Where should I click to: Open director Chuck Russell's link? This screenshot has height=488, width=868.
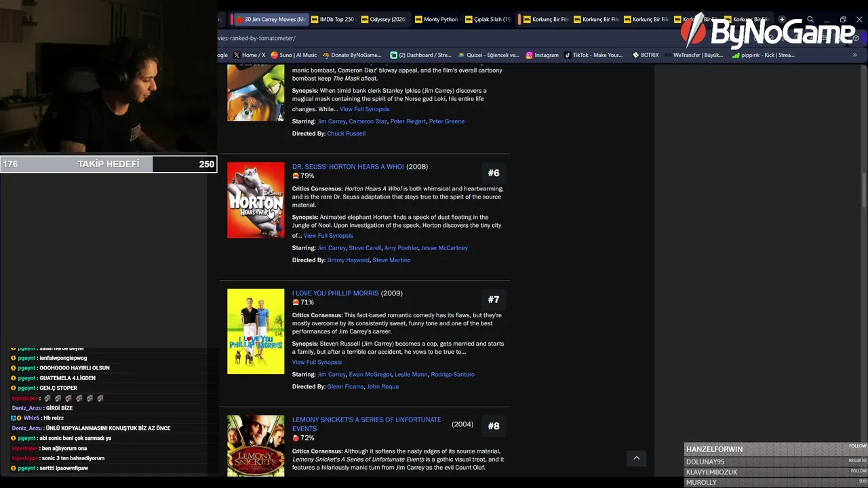347,134
